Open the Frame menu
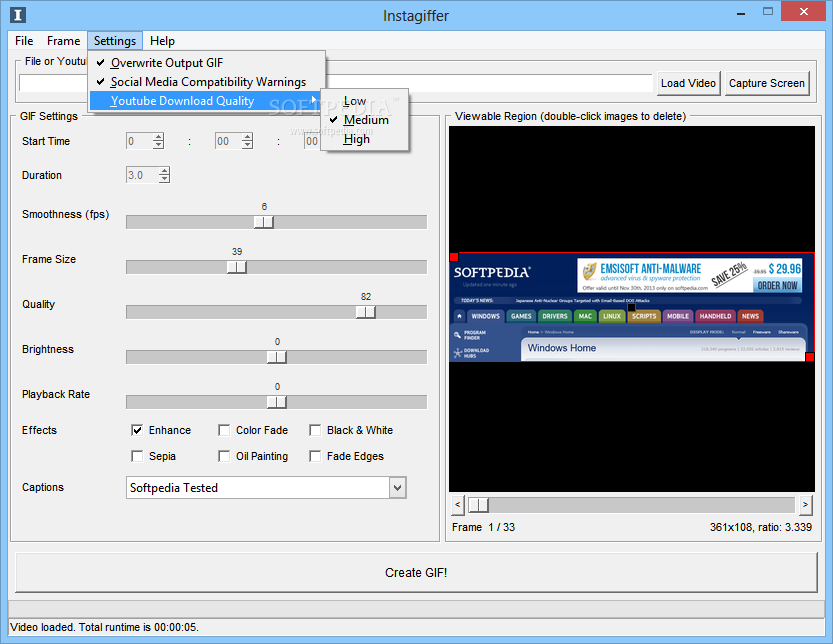Viewport: 833px width, 644px height. (x=63, y=41)
